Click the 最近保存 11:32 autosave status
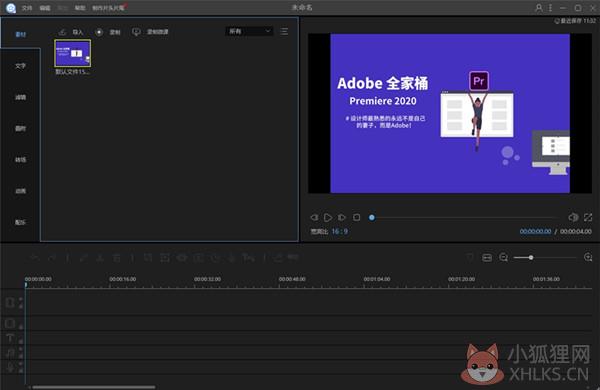600x390 pixels. click(575, 21)
